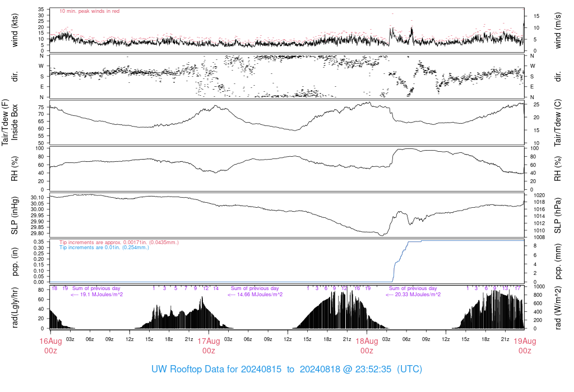This screenshot has width=574, height=392.
Task: Click the '17Aug 00z' date label
Action: coord(209,346)
